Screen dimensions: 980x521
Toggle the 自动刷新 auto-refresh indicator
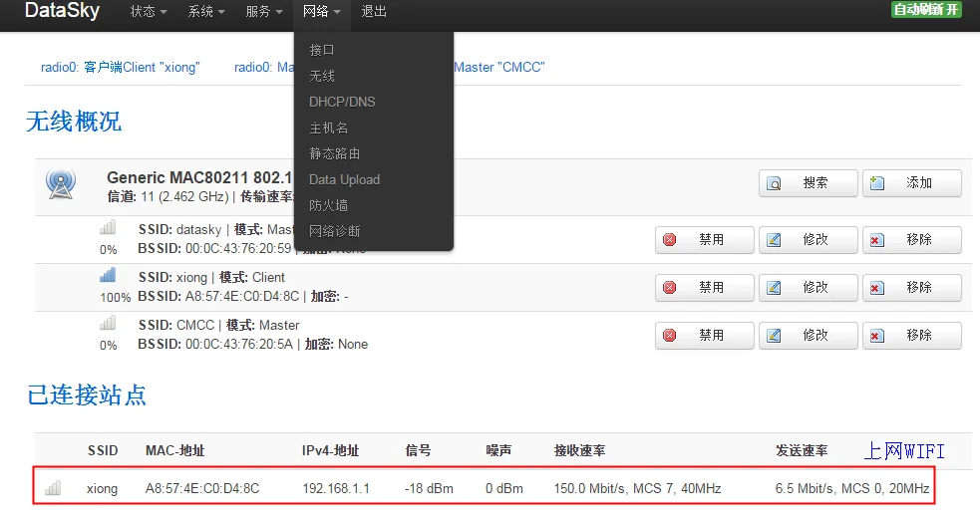pyautogui.click(x=926, y=10)
